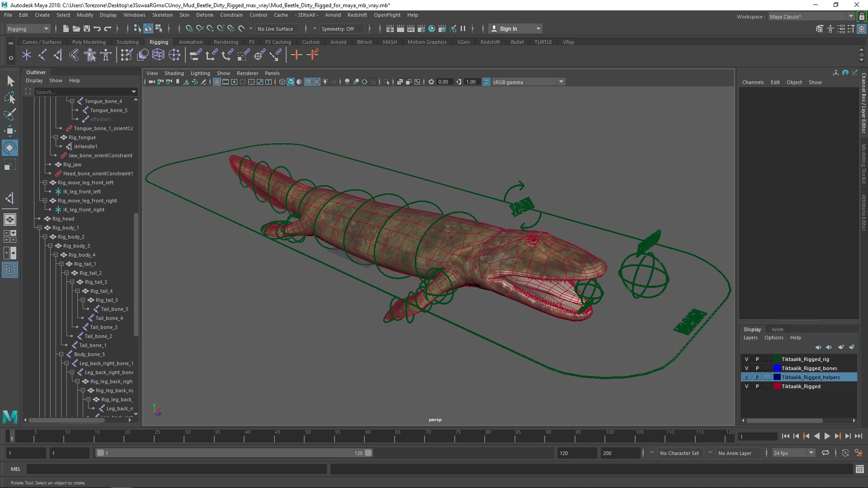This screenshot has width=868, height=488.
Task: Open the Symmetry Off dropdown
Action: pyautogui.click(x=342, y=28)
